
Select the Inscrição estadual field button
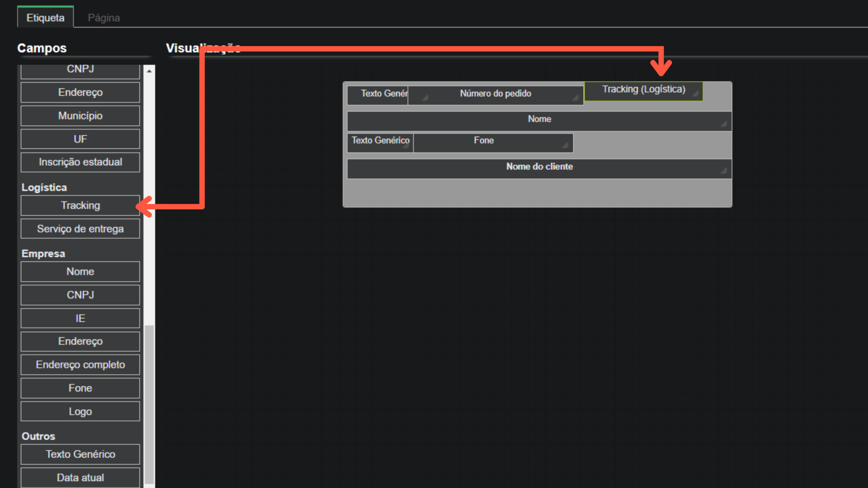tap(80, 162)
